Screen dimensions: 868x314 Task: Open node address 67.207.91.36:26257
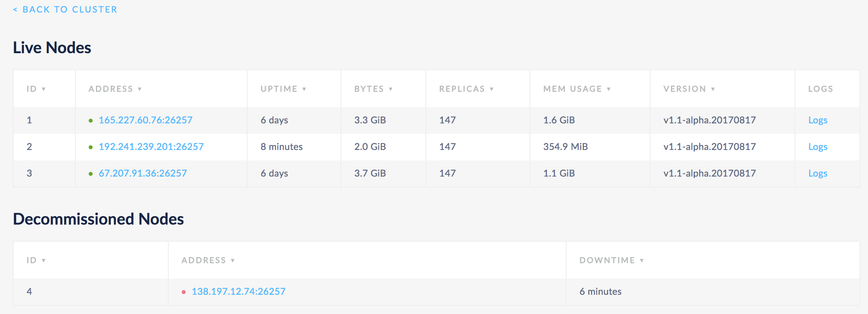click(x=142, y=173)
